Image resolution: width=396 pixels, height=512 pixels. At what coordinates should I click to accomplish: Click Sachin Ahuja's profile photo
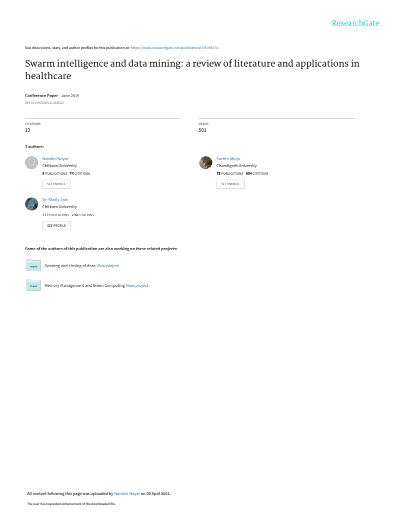pos(206,163)
